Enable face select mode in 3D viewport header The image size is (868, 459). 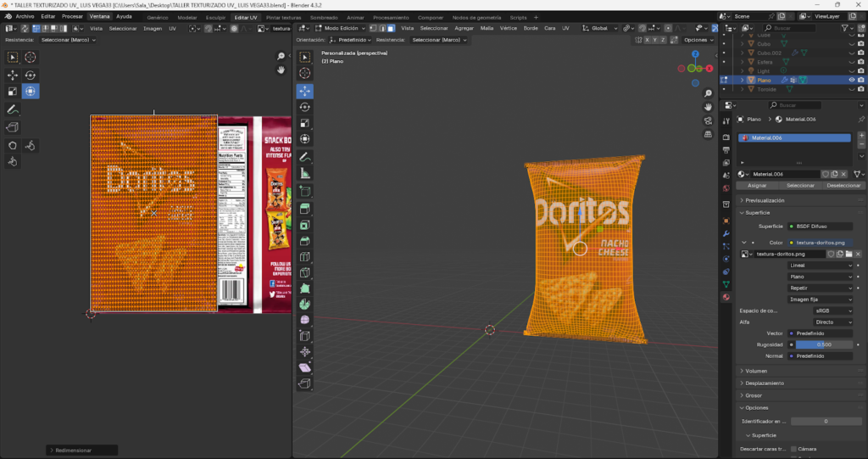[391, 28]
